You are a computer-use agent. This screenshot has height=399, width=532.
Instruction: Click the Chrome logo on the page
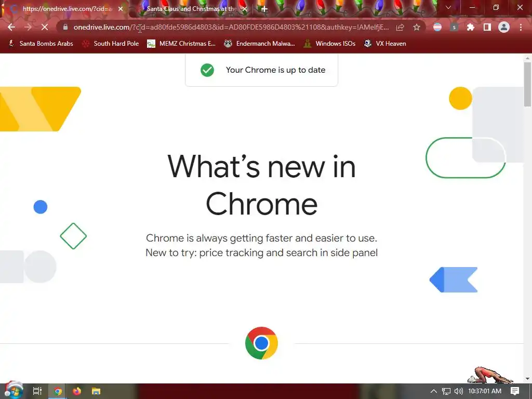pyautogui.click(x=262, y=343)
